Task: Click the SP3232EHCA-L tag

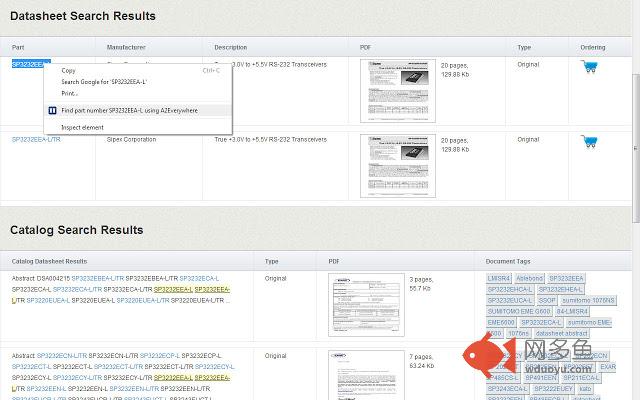Action: (510, 289)
